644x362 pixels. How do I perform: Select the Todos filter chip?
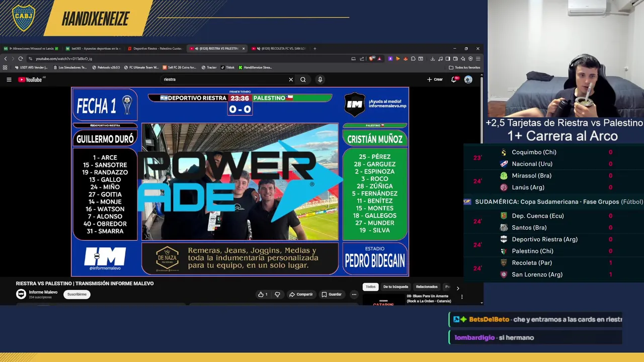point(371,287)
